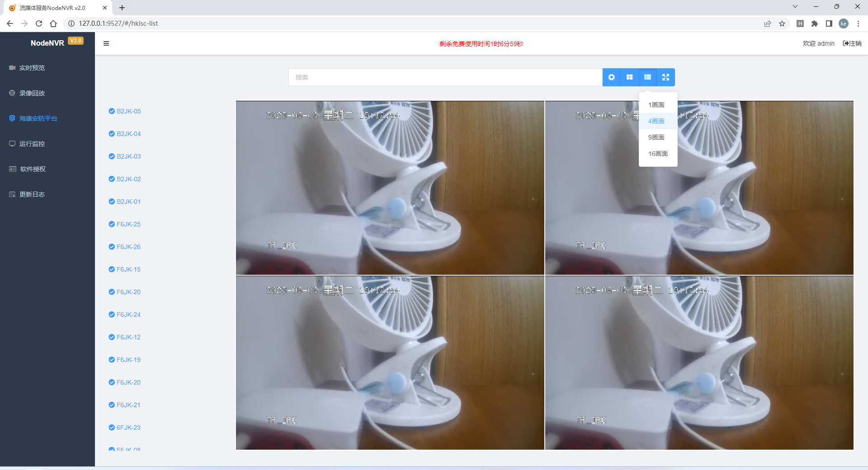The image size is (868, 470).
Task: Toggle browser side panel icon
Action: click(x=829, y=23)
